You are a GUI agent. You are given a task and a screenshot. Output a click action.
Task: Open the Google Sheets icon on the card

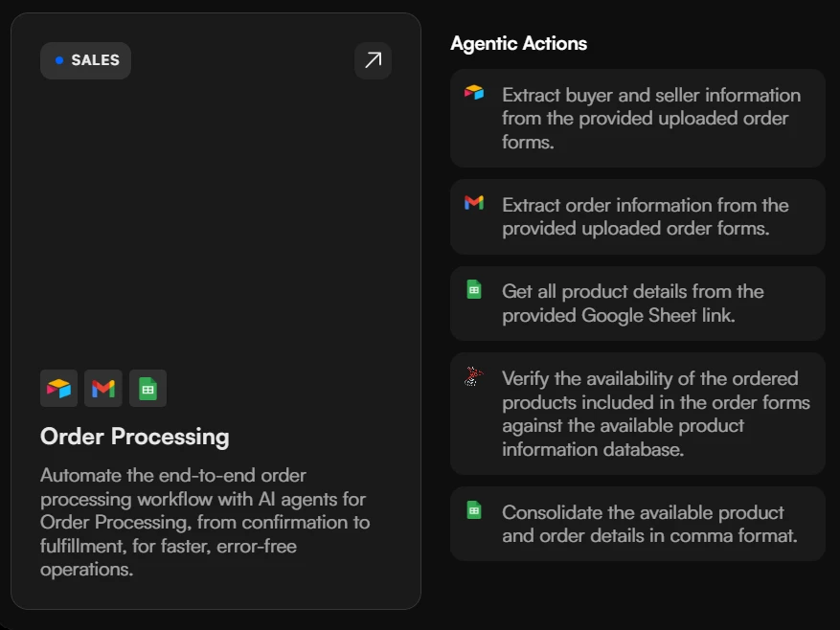pos(148,388)
